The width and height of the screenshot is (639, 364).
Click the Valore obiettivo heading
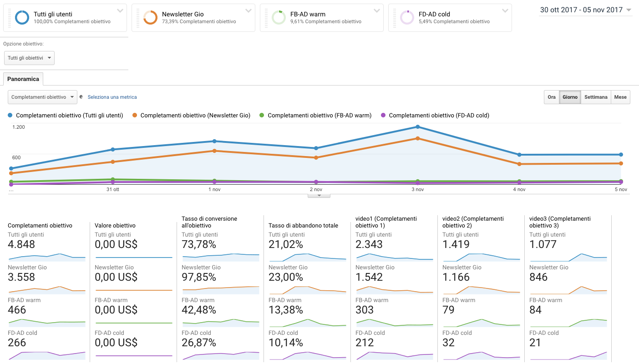coord(115,225)
